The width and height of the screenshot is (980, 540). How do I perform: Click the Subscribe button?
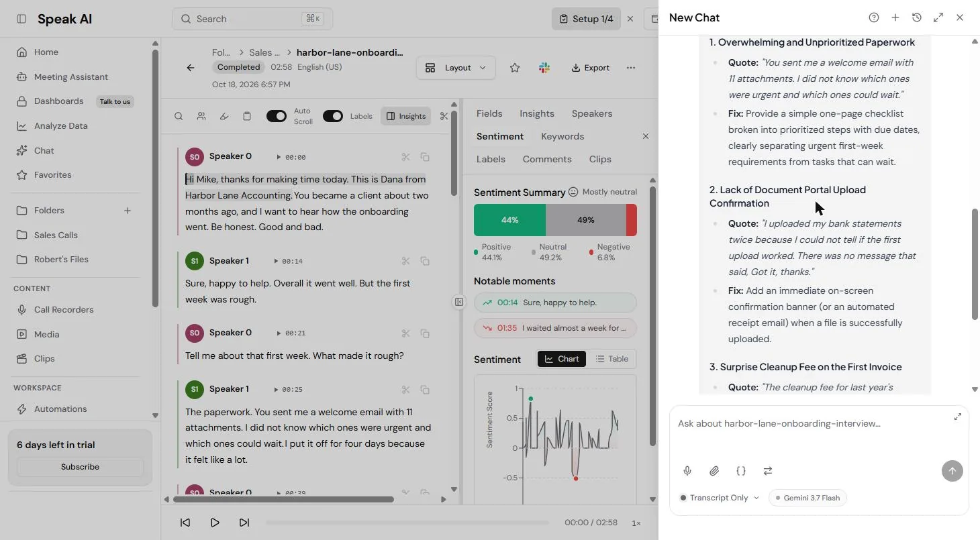pyautogui.click(x=80, y=467)
